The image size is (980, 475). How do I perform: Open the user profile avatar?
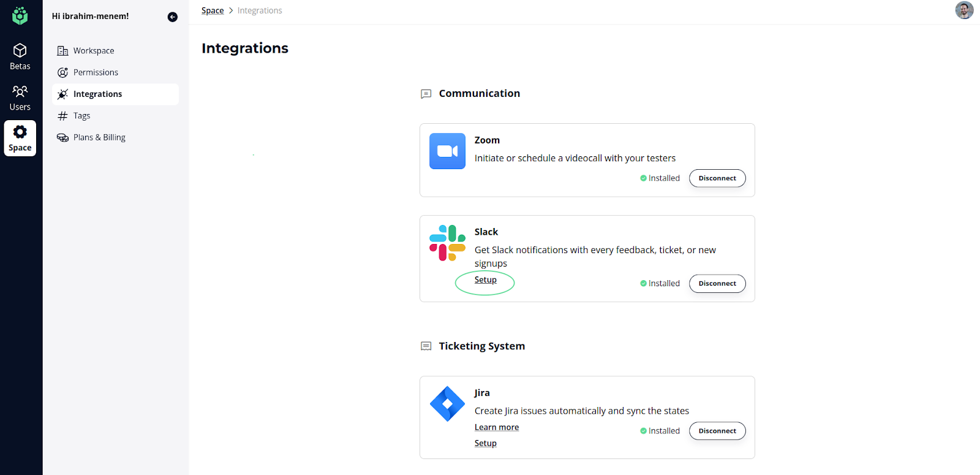[964, 10]
